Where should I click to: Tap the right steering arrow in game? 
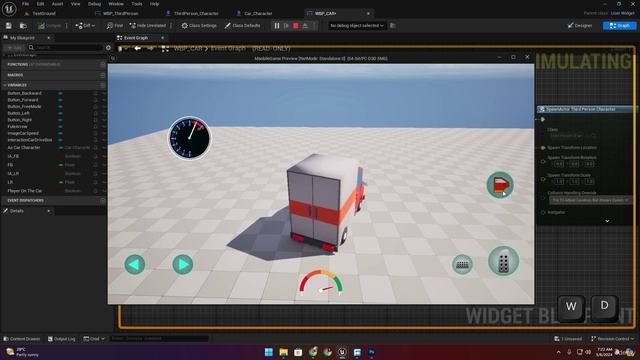pyautogui.click(x=183, y=264)
